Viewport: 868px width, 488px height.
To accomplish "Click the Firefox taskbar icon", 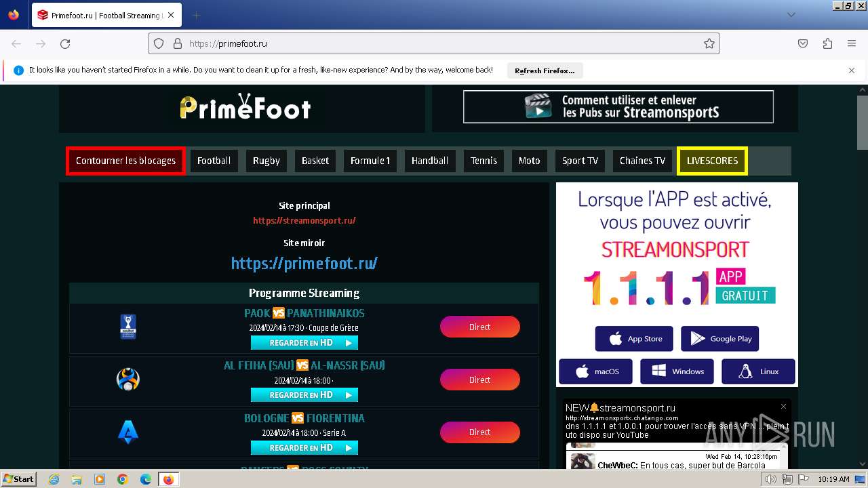I will click(x=168, y=479).
